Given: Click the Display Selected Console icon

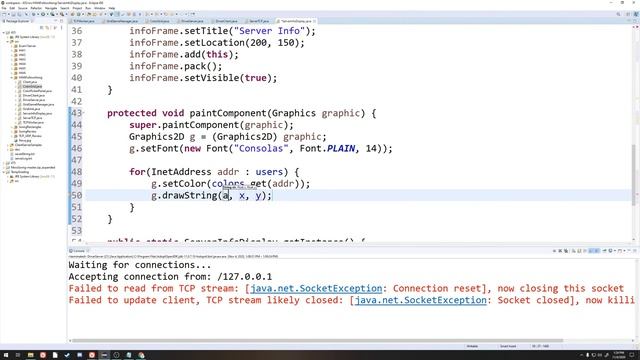Looking at the screenshot, I should [610, 251].
